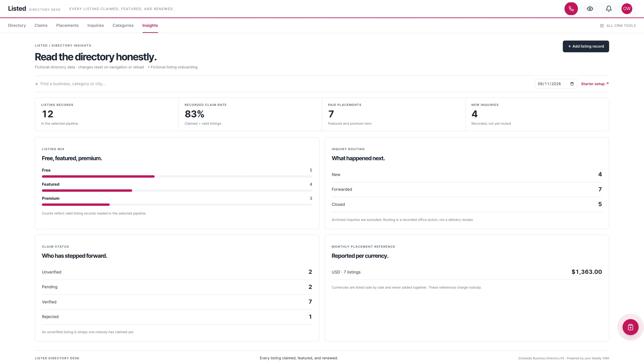The width and height of the screenshot is (644, 362).
Task: Select the Recorded Claim Rate 83% card
Action: [250, 114]
